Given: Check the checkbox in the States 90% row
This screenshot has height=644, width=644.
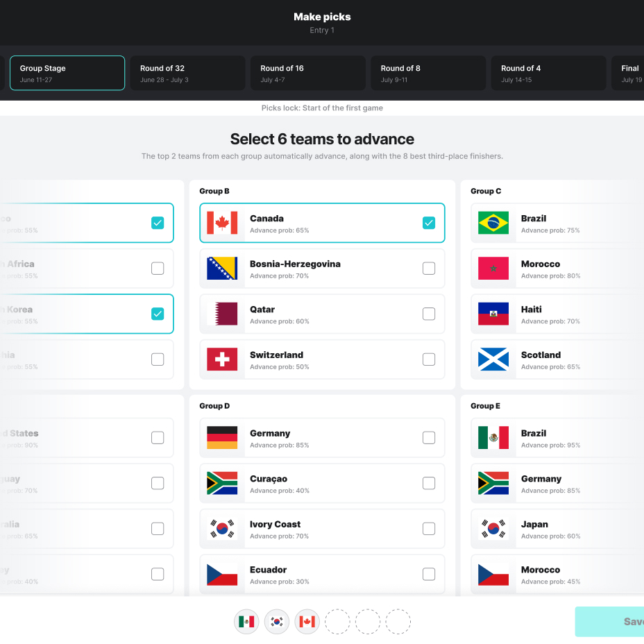Looking at the screenshot, I should pos(158,437).
